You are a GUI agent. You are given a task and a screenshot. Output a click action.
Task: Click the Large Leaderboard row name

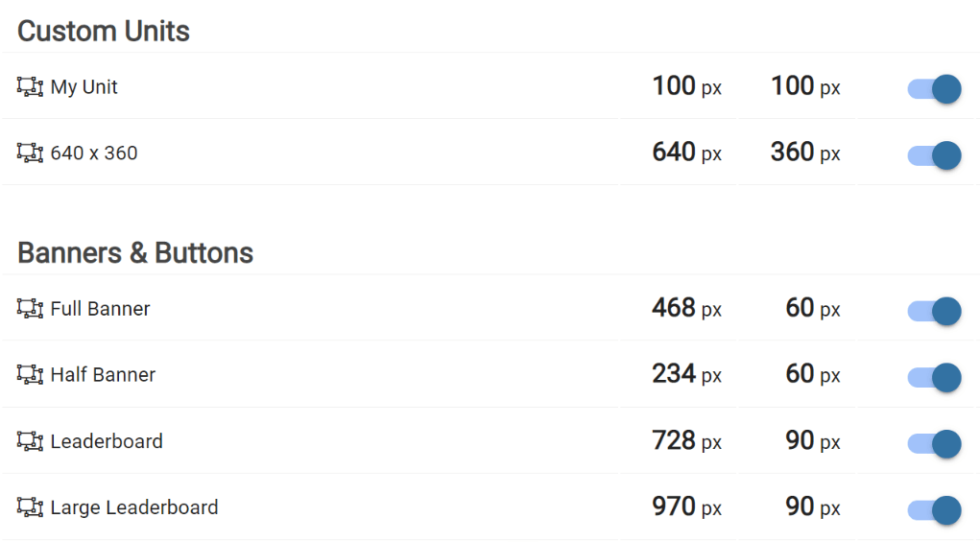click(134, 507)
